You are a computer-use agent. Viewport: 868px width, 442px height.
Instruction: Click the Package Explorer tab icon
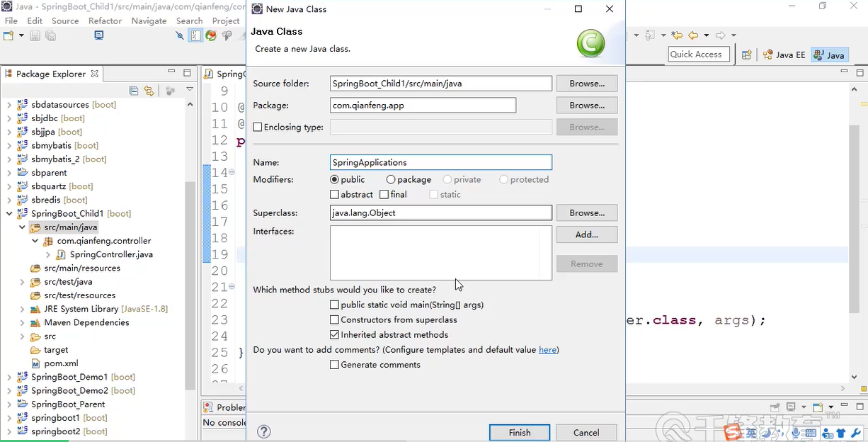(8, 74)
